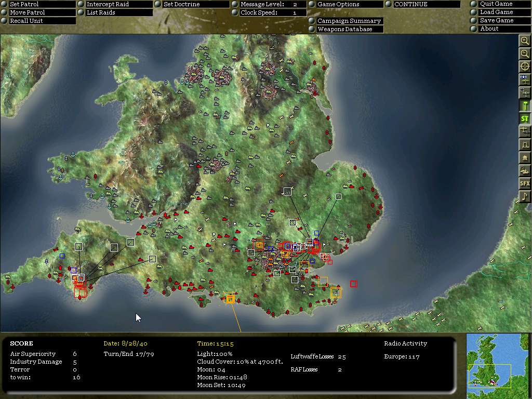The height and width of the screenshot is (399, 532).
Task: Click round button beside Game Options
Action: (312, 4)
